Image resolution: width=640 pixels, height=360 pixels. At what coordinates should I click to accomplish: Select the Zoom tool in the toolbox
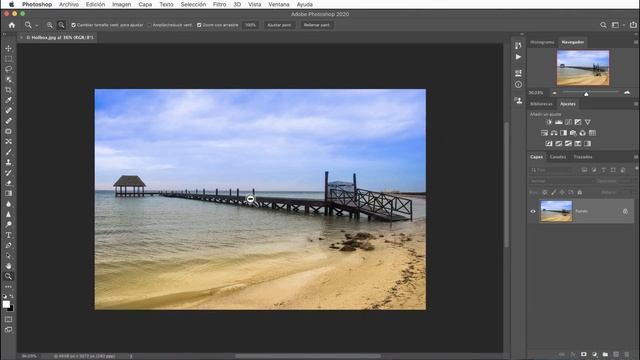point(8,276)
